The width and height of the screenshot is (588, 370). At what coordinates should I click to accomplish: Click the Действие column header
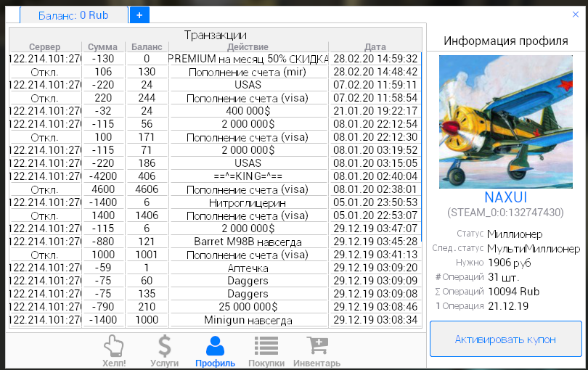pos(248,47)
